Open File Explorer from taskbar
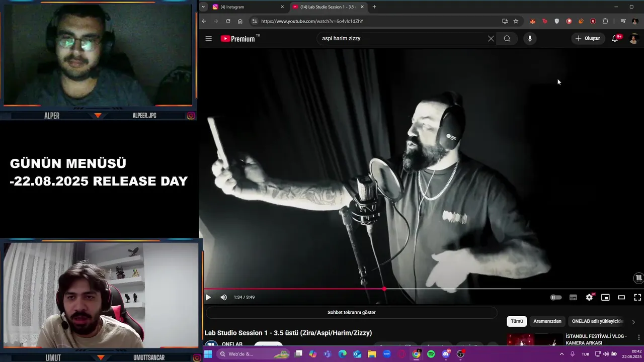Screen dimensions: 644x362 point(372,354)
